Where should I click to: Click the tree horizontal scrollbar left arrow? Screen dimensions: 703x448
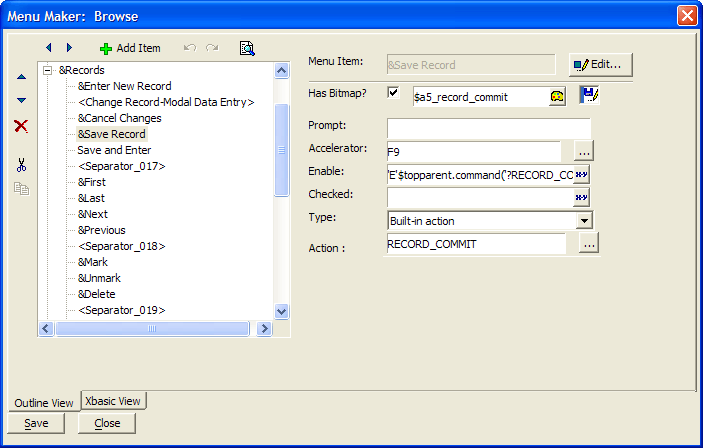[46, 329]
